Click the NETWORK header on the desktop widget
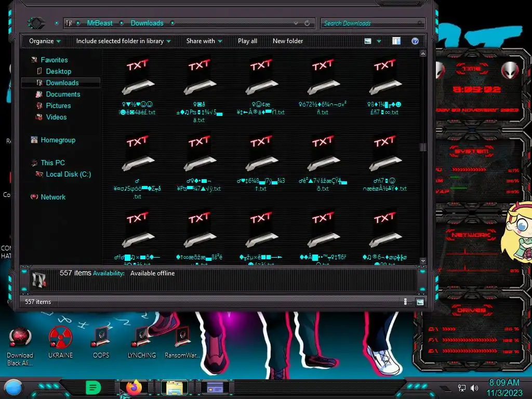Screen dimensions: 532x399 [471, 235]
